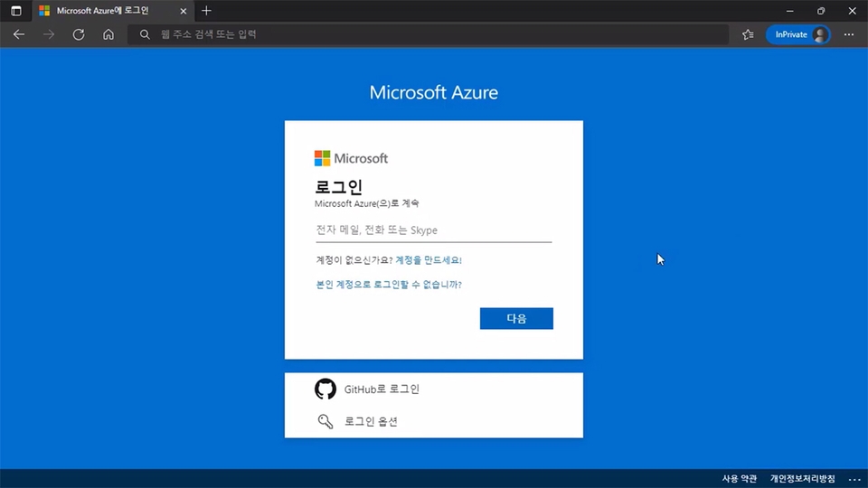This screenshot has width=868, height=488.
Task: Go back to the previous page
Action: click(19, 34)
